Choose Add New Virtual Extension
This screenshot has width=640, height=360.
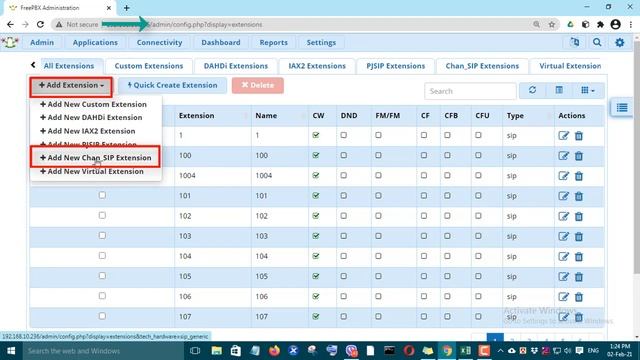coord(92,171)
